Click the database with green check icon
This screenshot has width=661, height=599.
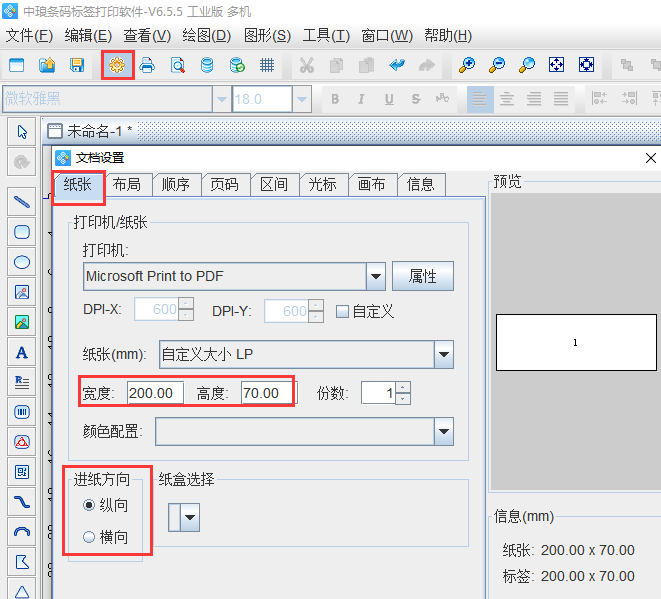[x=237, y=65]
